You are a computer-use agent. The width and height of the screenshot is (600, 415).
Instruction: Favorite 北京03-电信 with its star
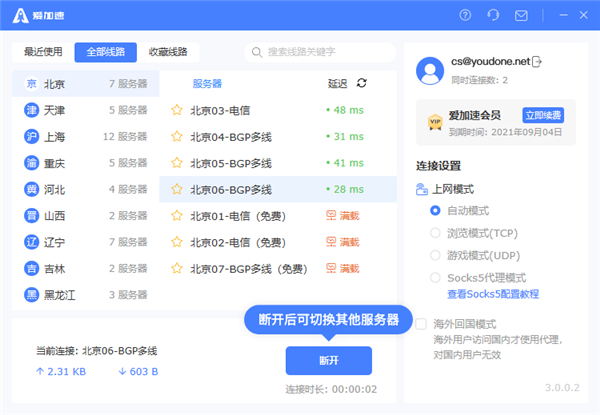177,110
